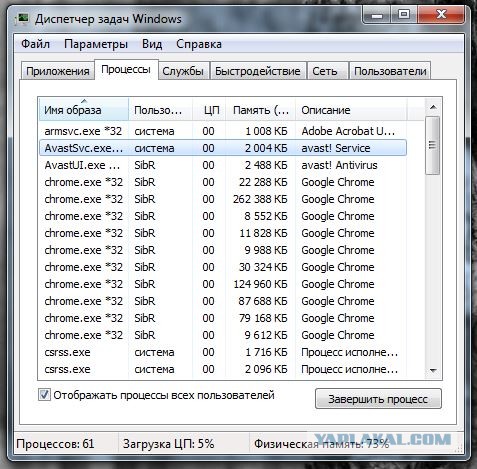Click the Task Manager title bar icon
The image size is (477, 469).
[23, 19]
